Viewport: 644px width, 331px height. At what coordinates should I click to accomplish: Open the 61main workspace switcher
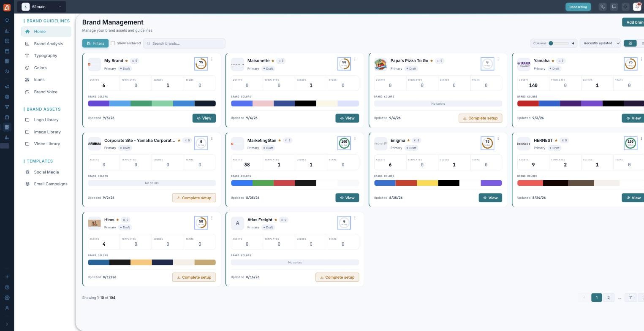click(42, 7)
